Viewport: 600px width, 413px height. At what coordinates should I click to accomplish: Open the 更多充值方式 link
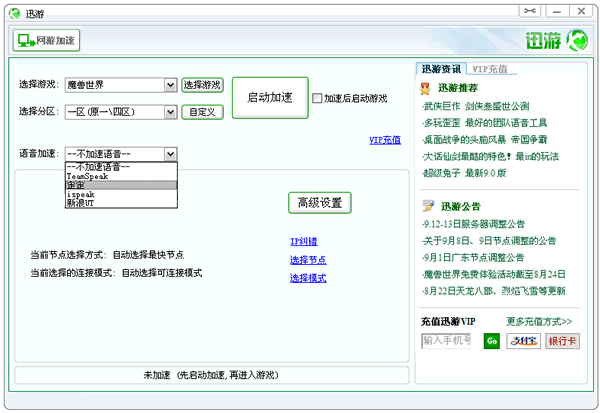point(539,322)
